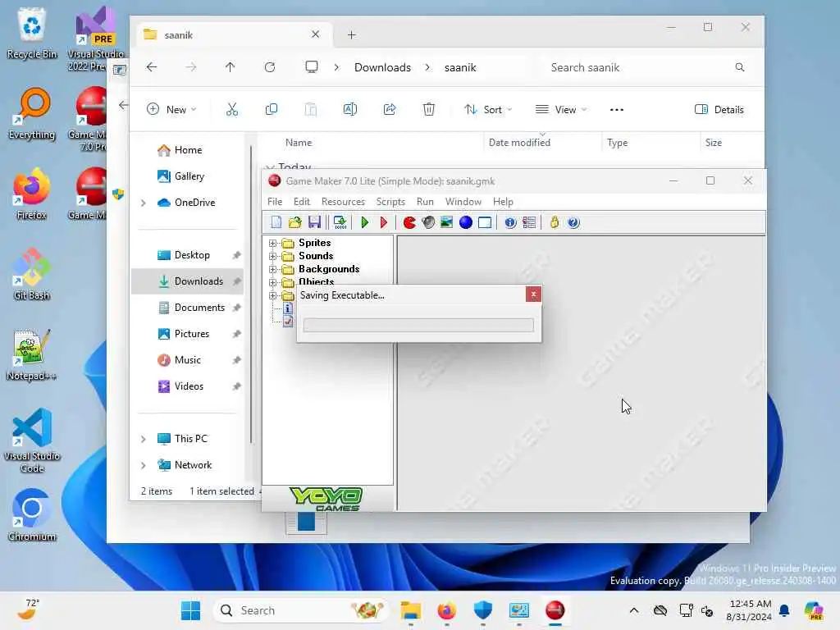Open the Scripts menu

tap(390, 202)
